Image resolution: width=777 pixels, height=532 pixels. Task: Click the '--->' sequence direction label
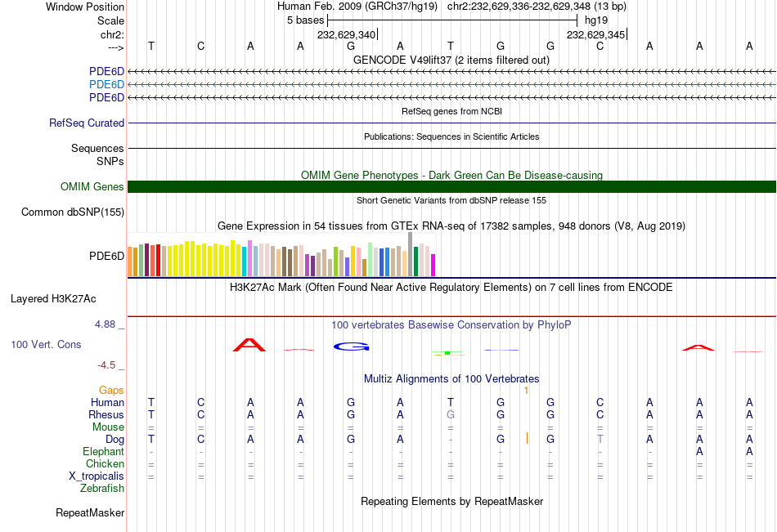coord(116,47)
